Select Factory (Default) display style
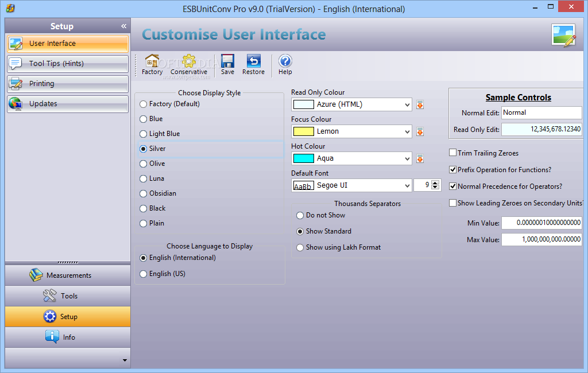Image resolution: width=588 pixels, height=373 pixels. 143,104
